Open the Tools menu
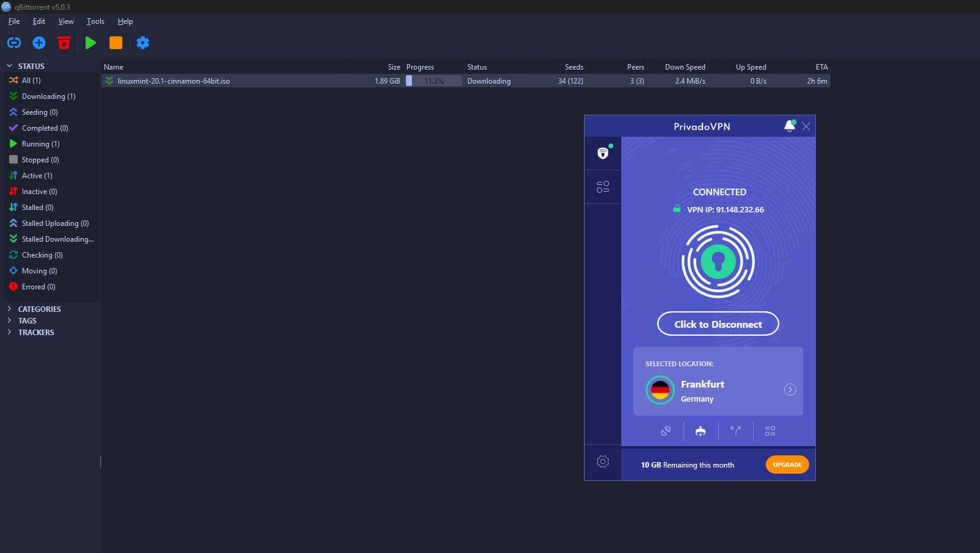 [x=95, y=21]
